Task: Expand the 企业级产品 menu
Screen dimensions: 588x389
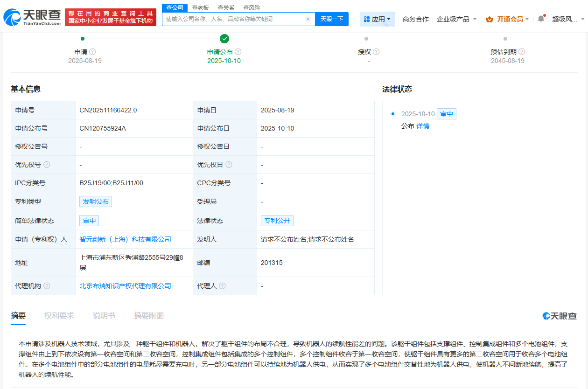Action: coord(456,19)
